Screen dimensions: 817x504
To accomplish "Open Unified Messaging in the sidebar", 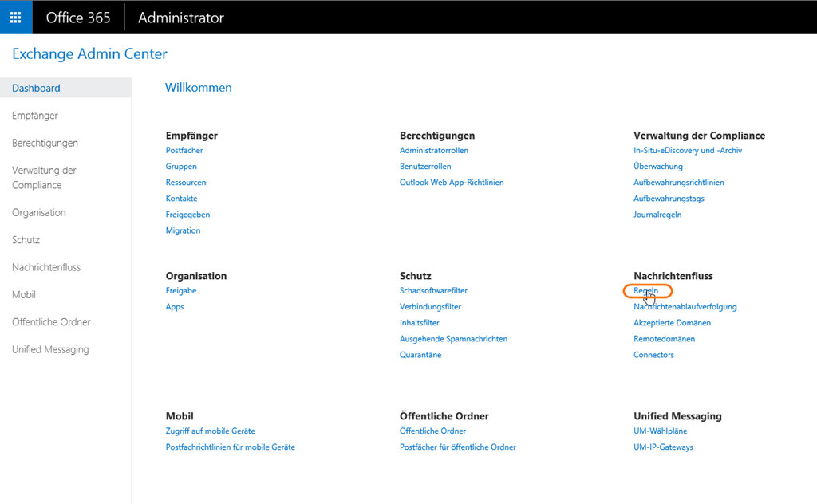I will [50, 349].
